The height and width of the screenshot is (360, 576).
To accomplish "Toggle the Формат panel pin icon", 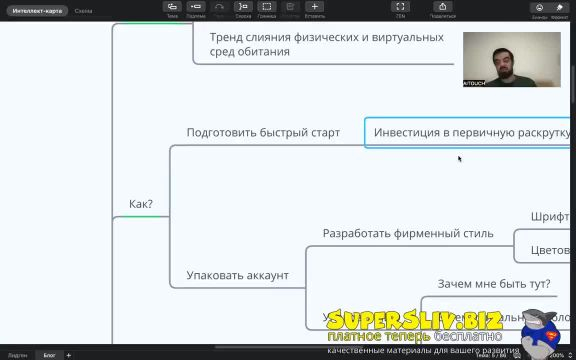I will tap(560, 7).
